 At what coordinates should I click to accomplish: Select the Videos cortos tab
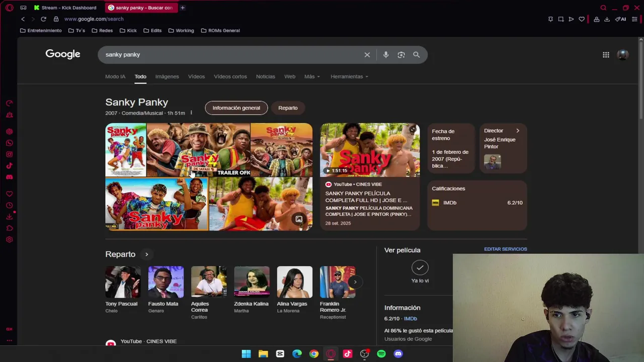click(x=230, y=76)
